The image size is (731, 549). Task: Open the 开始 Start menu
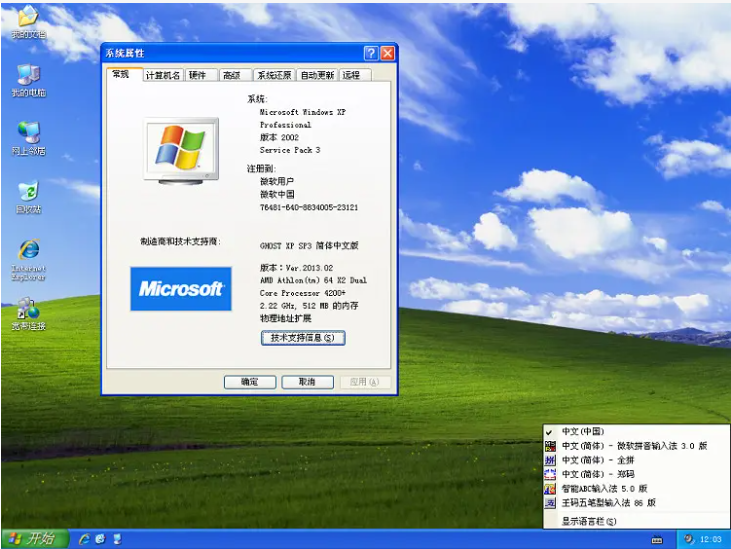click(x=33, y=539)
